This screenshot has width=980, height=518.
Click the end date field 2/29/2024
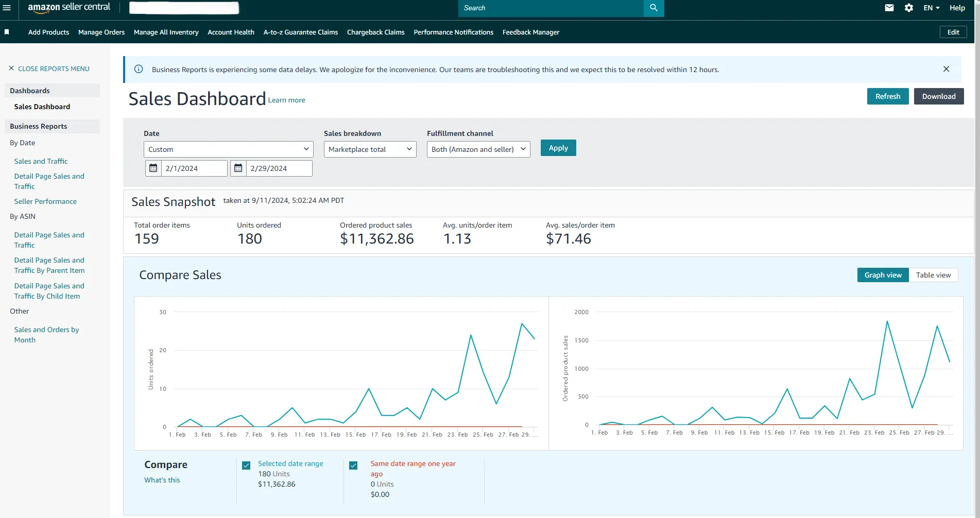point(279,168)
